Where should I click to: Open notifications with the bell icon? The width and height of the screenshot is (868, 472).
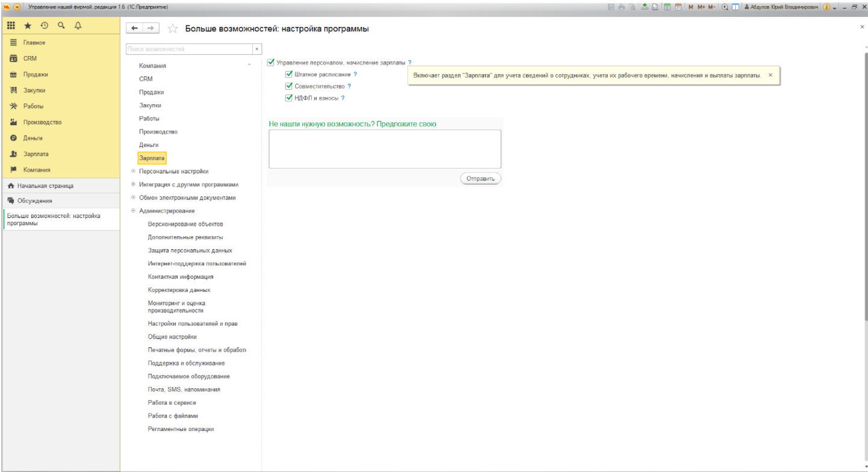point(78,26)
